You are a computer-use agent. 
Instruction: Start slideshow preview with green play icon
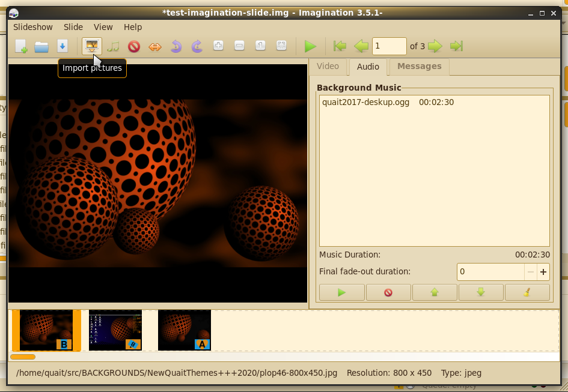(310, 46)
